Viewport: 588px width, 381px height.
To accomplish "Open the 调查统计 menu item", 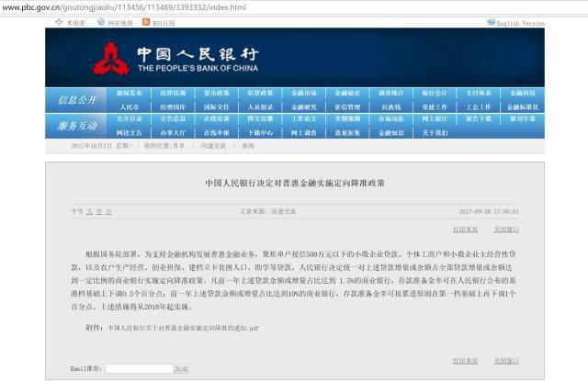I will pos(391,93).
